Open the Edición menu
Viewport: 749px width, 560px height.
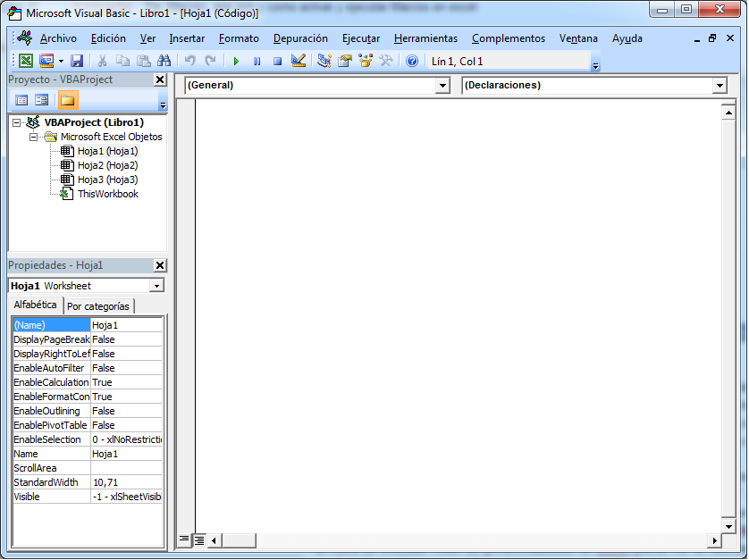click(x=108, y=38)
